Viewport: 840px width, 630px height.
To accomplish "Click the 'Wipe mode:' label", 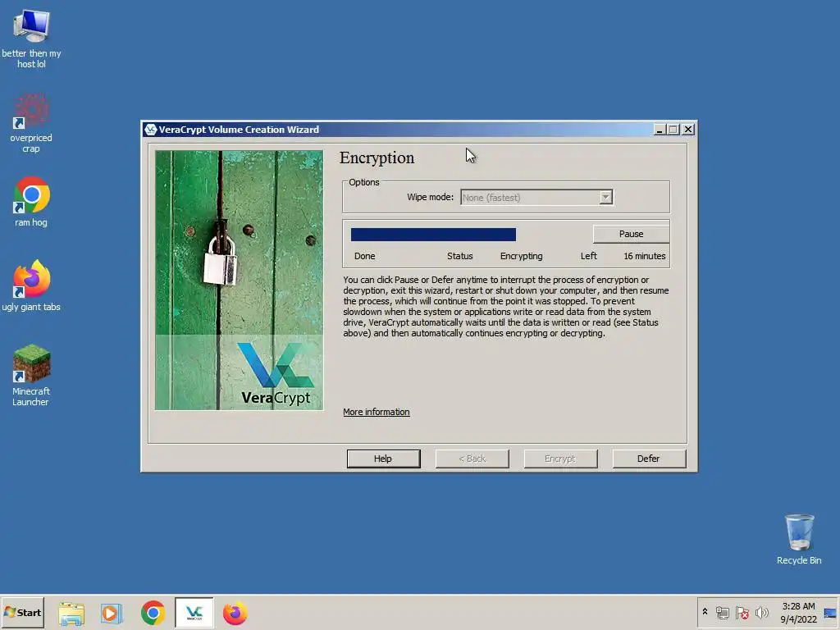I will tap(430, 197).
